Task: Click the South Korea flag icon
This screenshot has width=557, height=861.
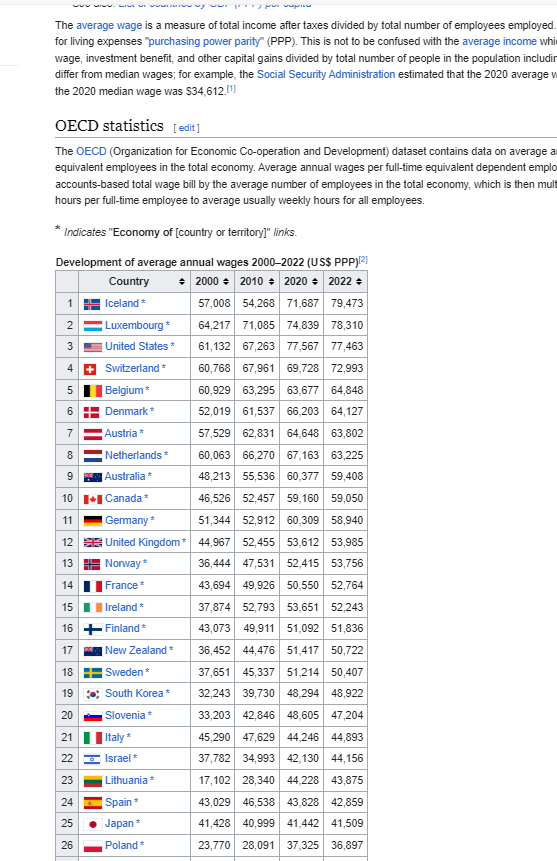Action: coord(92,694)
